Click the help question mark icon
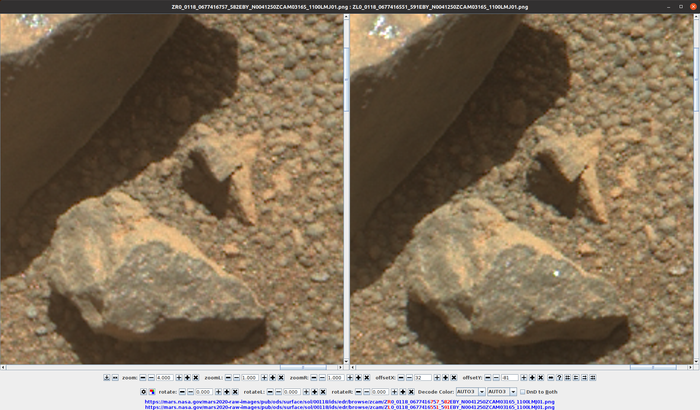Screen dimensions: 700x410 coord(558,378)
